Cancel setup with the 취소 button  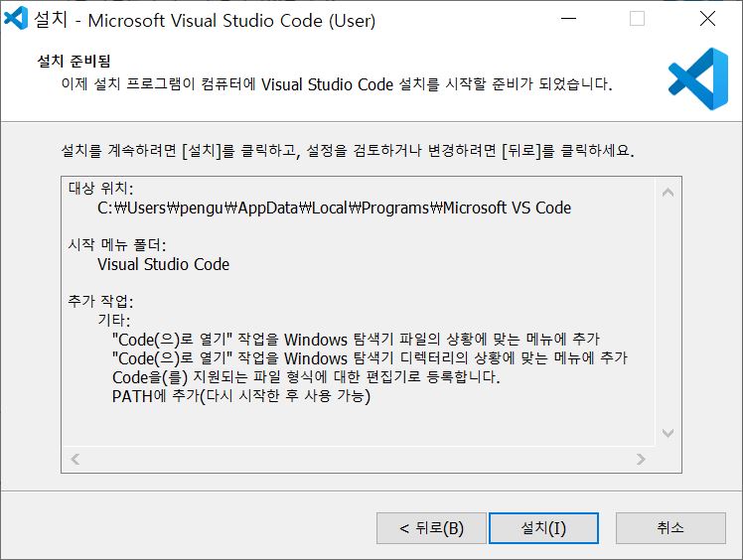point(670,528)
